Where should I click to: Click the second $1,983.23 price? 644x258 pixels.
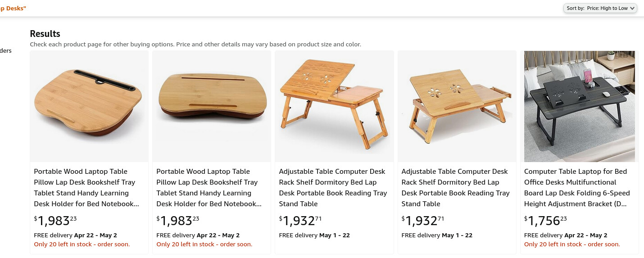pos(178,221)
